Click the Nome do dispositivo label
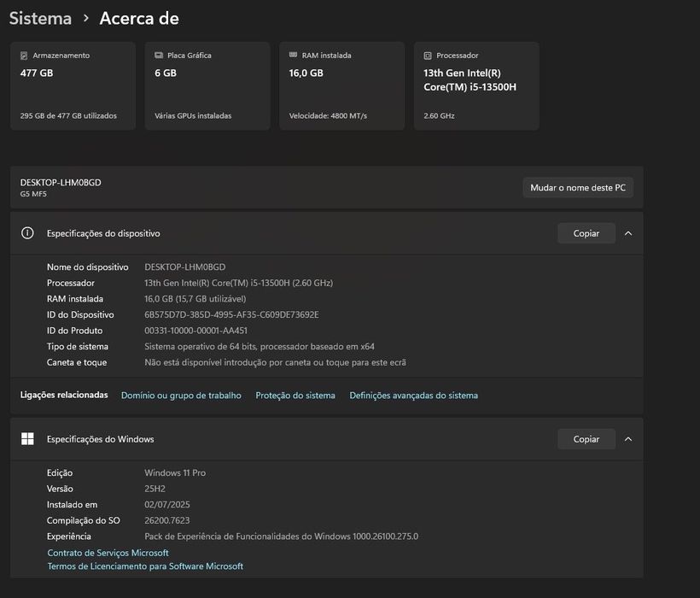The width and height of the screenshot is (700, 598). coord(87,267)
